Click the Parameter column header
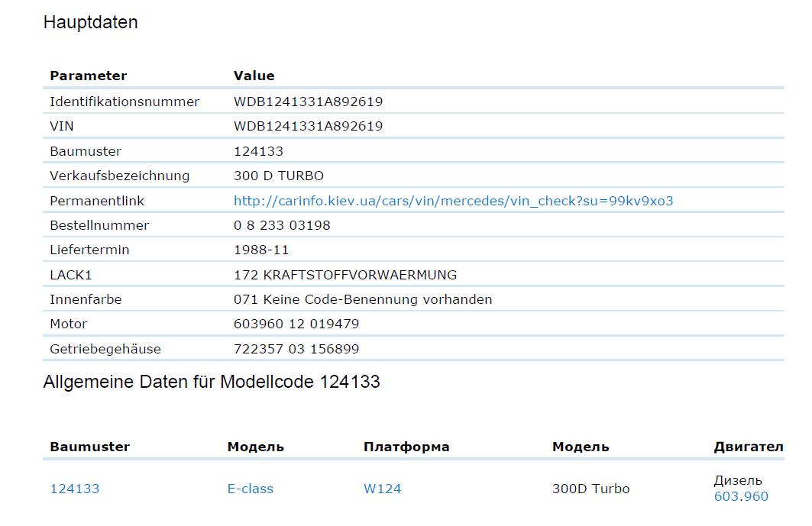Viewport: 812px width, 526px height. point(88,76)
